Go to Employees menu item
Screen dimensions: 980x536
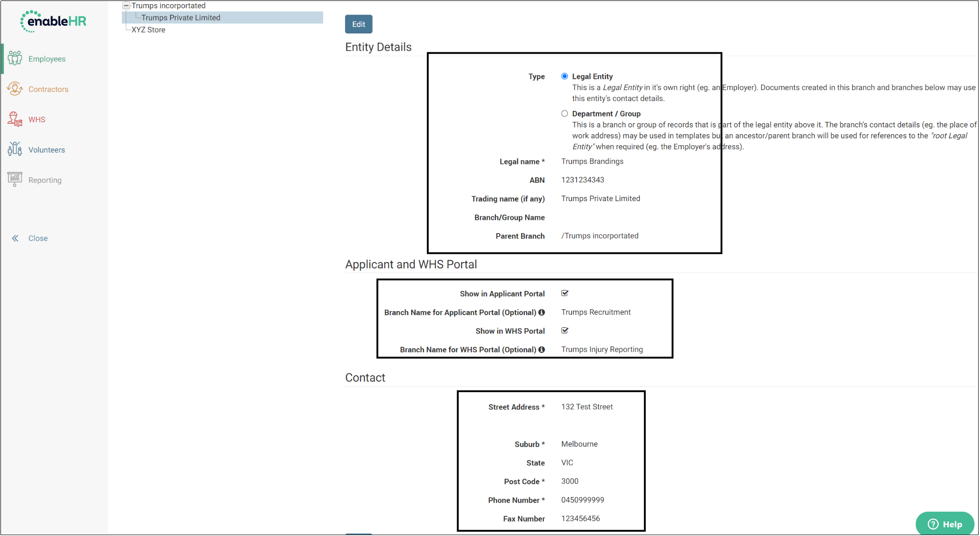(47, 59)
